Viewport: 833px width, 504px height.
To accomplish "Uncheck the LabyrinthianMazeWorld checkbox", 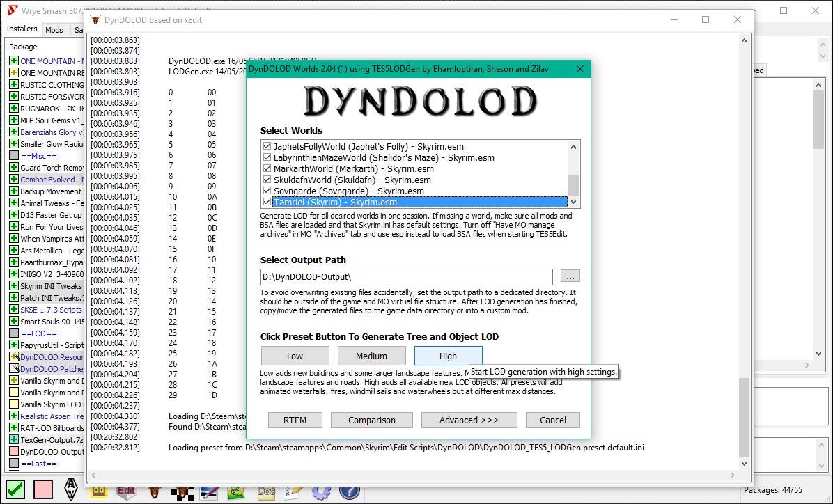I will 267,157.
